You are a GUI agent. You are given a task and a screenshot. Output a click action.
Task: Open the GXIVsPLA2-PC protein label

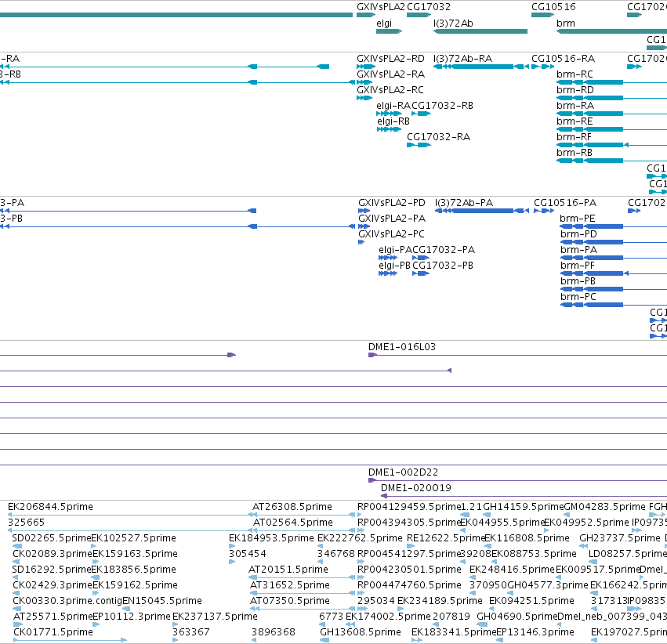(391, 234)
